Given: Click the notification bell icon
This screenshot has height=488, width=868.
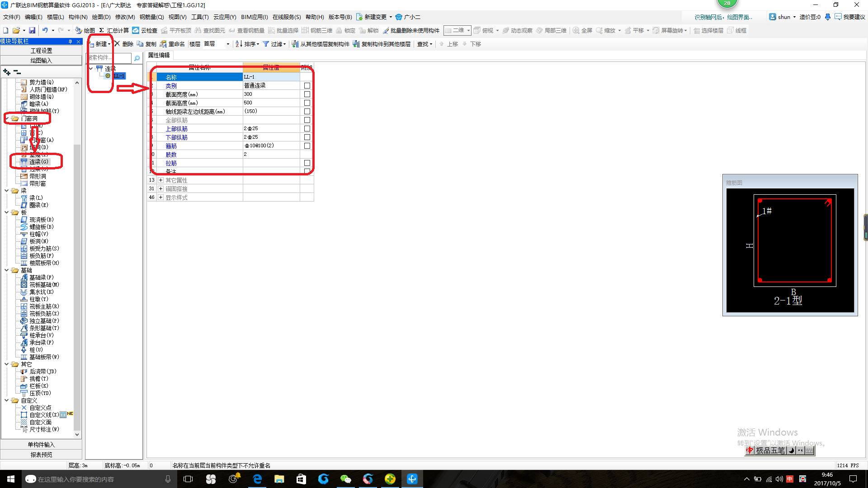Looking at the screenshot, I should 827,17.
